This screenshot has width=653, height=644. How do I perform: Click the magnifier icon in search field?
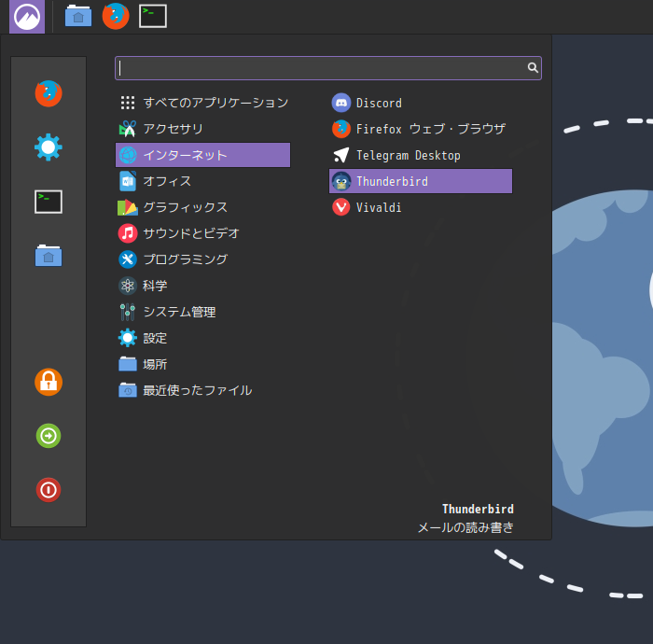point(533,67)
